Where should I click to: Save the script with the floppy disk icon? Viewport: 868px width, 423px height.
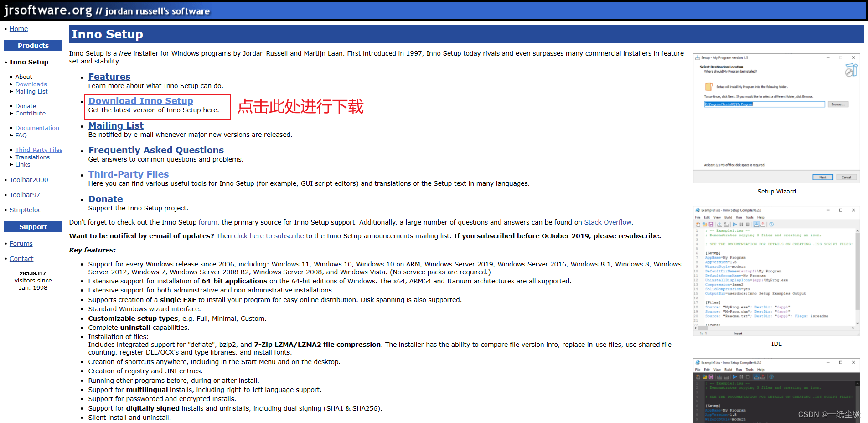[x=711, y=225]
